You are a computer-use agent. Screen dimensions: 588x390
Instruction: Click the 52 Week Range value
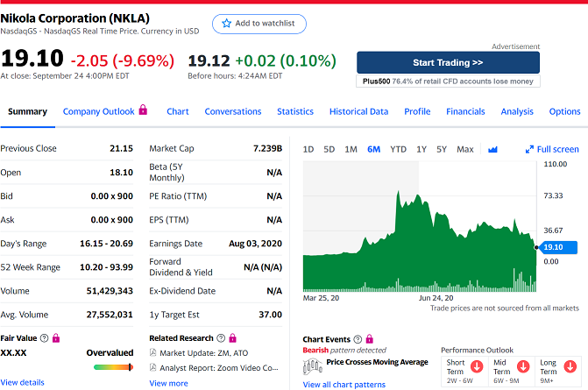point(107,267)
